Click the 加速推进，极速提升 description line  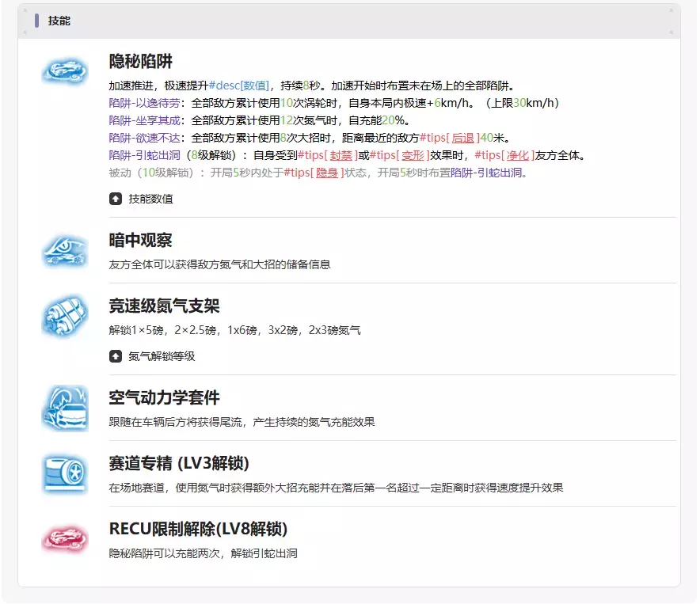point(313,85)
